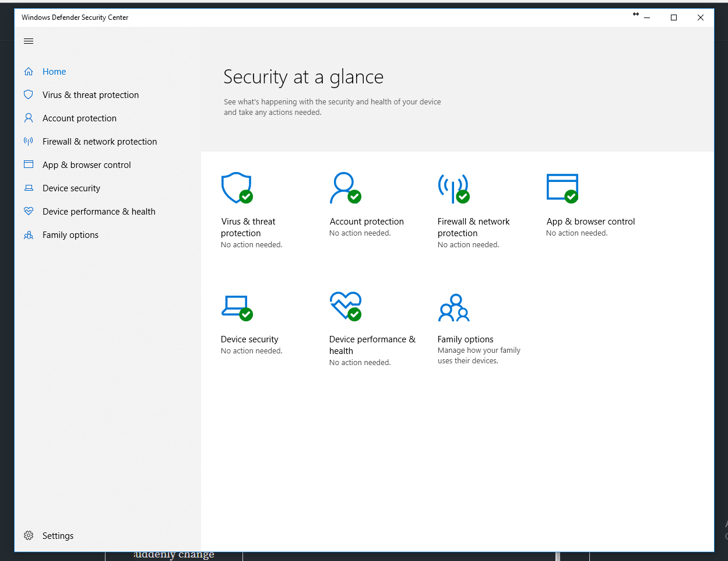Select Home in the navigation pane
Screen dimensions: 728x561
tap(54, 72)
